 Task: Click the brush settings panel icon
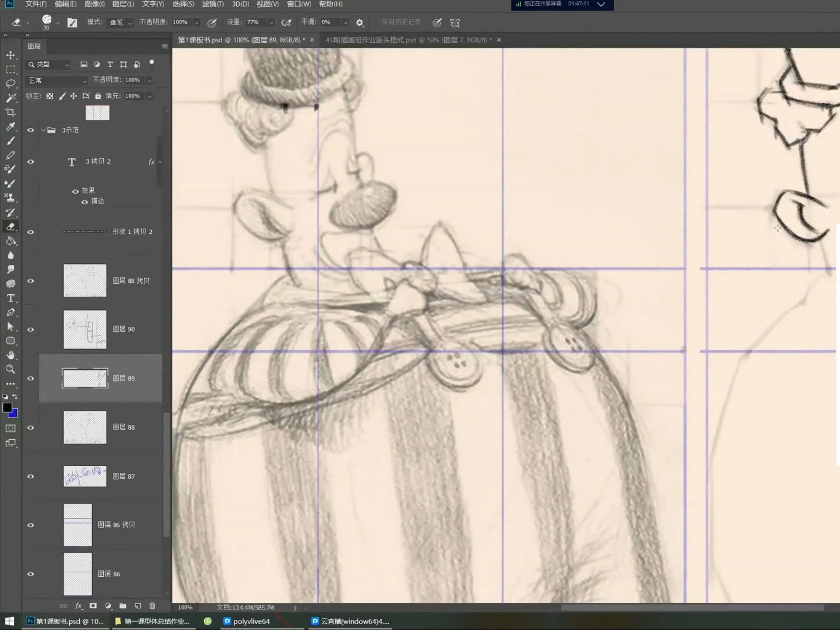72,23
